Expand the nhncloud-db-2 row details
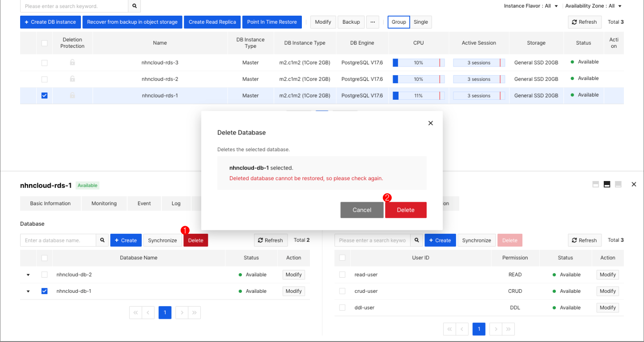The image size is (644, 342). [28, 274]
